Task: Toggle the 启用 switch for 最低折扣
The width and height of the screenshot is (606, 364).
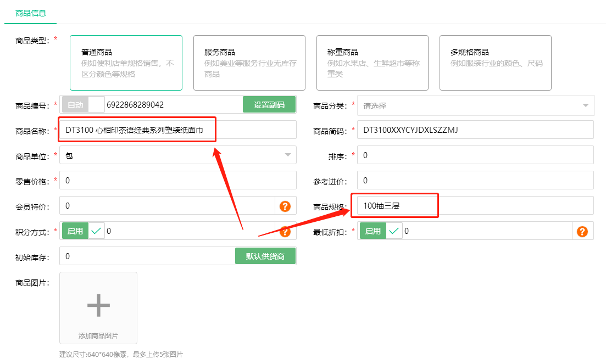Action: [381, 231]
